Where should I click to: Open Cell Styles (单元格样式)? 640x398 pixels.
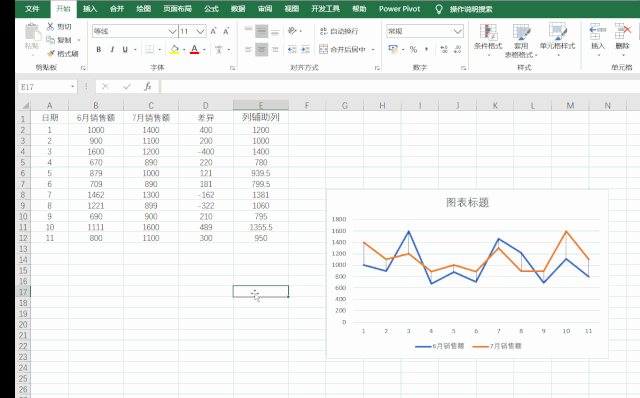tap(558, 40)
